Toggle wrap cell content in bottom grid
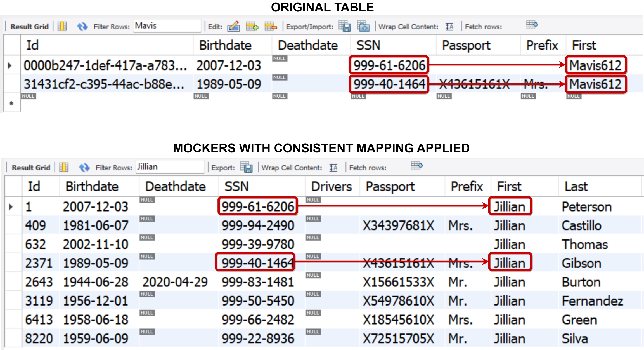 (x=333, y=168)
